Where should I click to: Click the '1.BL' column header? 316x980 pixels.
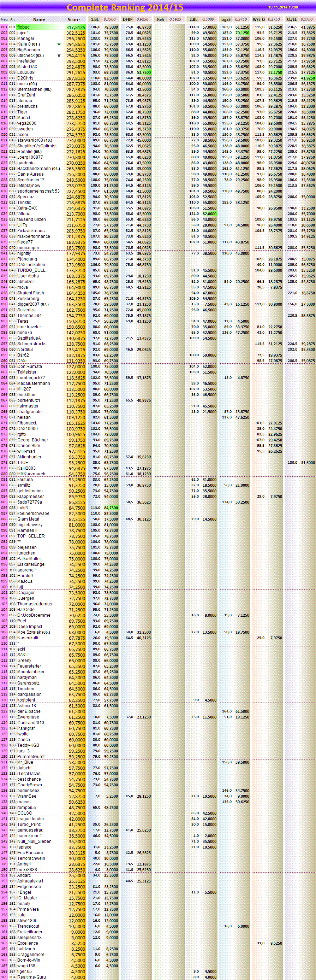click(x=95, y=19)
